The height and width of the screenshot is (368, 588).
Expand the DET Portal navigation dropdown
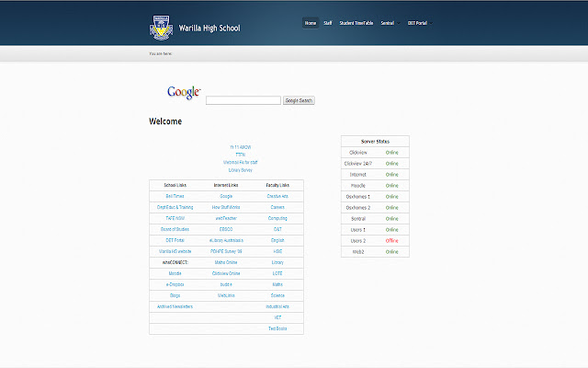point(420,23)
